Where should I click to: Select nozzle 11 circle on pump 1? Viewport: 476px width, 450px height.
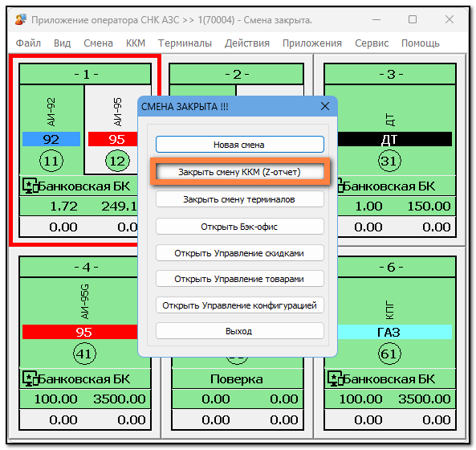(x=51, y=161)
